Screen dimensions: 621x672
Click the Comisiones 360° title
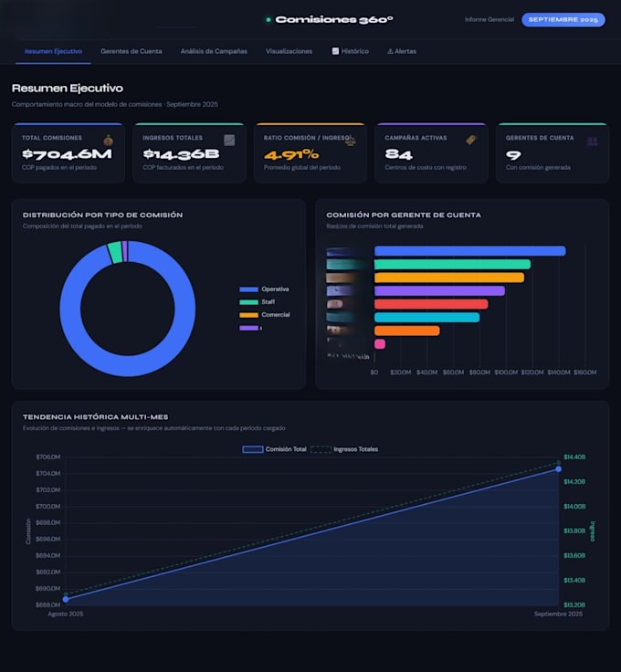(x=334, y=20)
